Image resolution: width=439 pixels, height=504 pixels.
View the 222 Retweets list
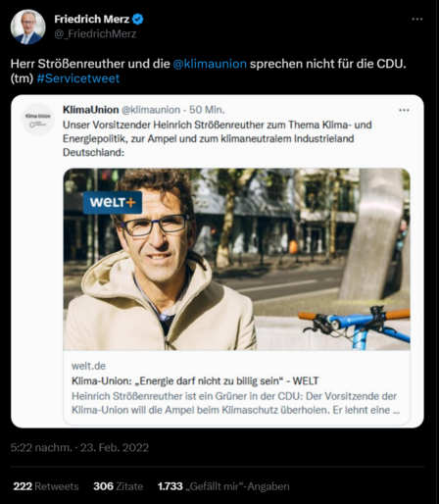(x=46, y=486)
